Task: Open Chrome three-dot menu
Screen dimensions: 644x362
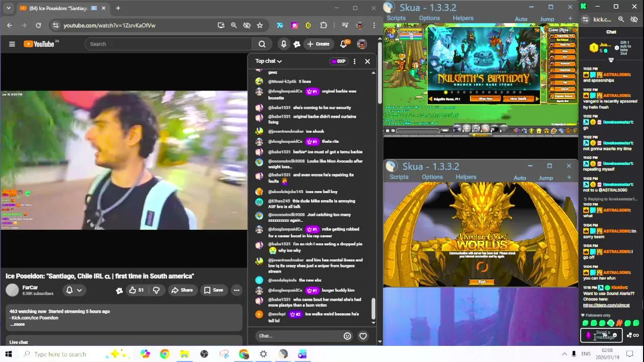Action: (374, 25)
